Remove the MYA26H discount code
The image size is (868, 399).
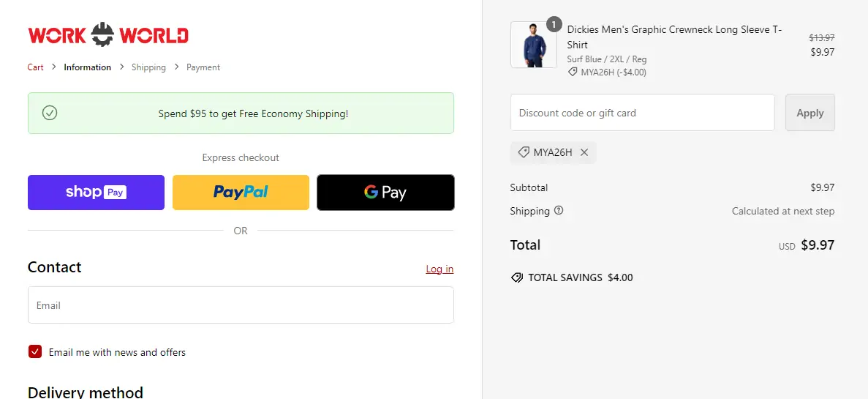tap(584, 152)
